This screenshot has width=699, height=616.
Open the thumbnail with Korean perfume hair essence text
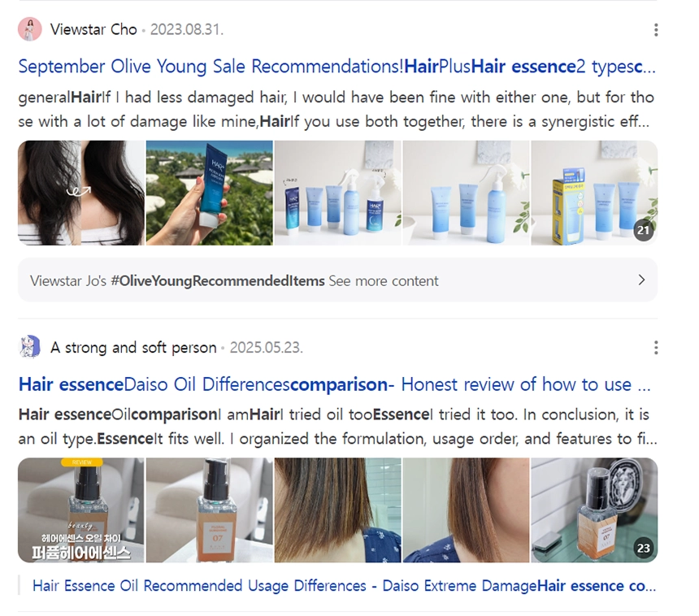click(81, 510)
